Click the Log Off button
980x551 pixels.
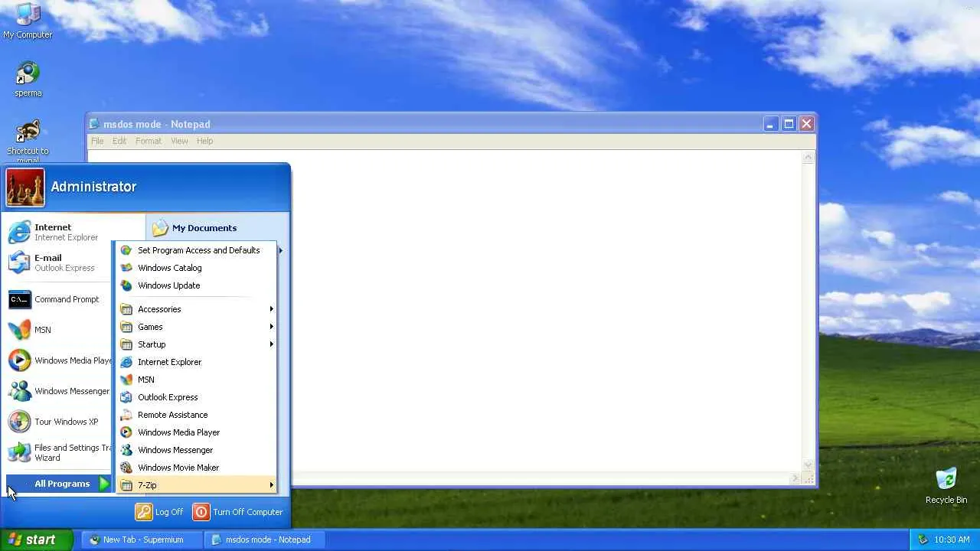pos(160,512)
